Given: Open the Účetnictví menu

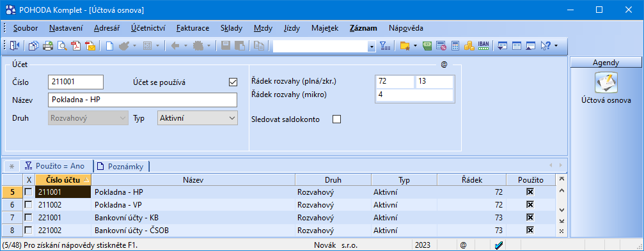Looking at the screenshot, I should pos(148,28).
